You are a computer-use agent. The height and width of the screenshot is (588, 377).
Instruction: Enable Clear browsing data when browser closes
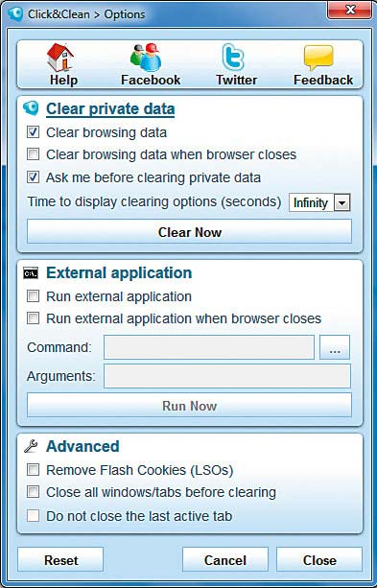[33, 154]
